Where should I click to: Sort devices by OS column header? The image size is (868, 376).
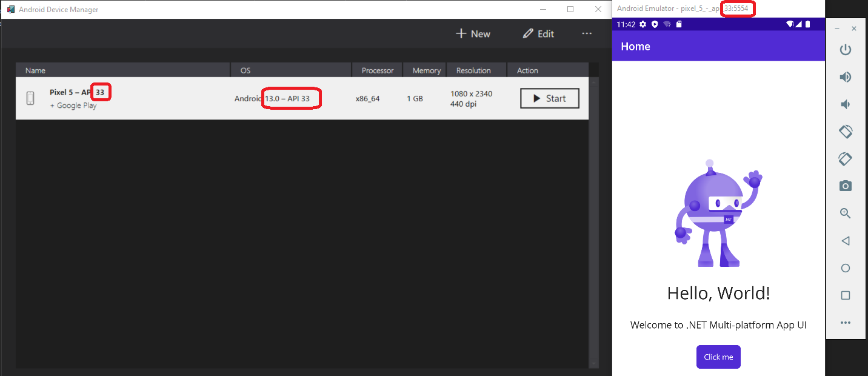[x=292, y=70]
